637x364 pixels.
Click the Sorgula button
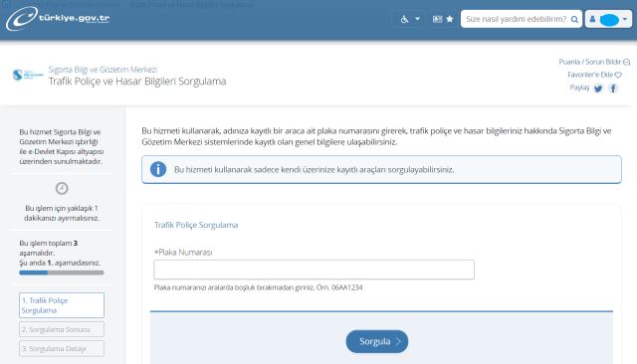click(x=377, y=341)
